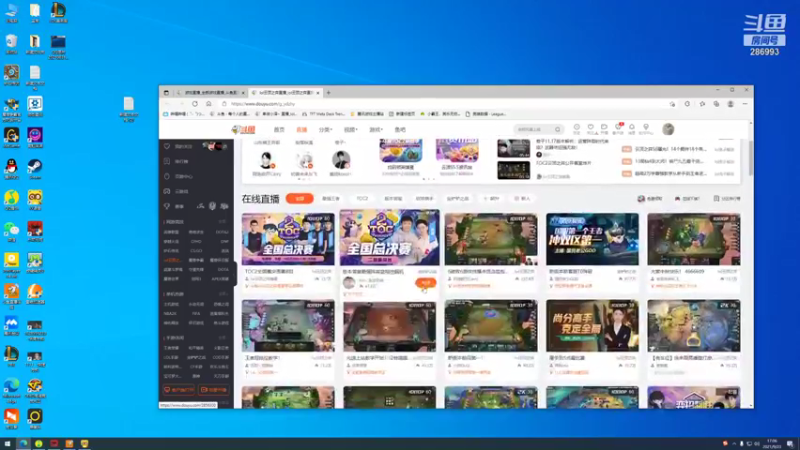Open the 尚分高手 克定全局 stream thumbnail
Image resolution: width=800 pixels, height=450 pixels.
point(592,326)
